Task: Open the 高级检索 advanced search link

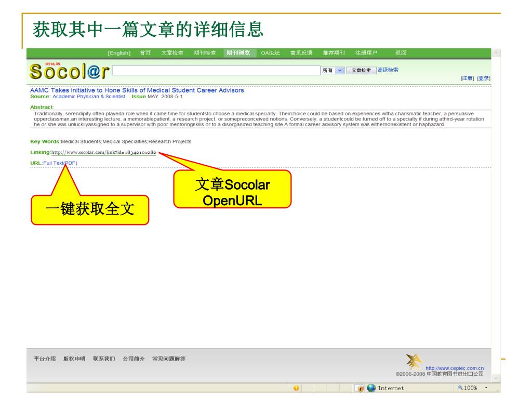Action: click(x=388, y=70)
